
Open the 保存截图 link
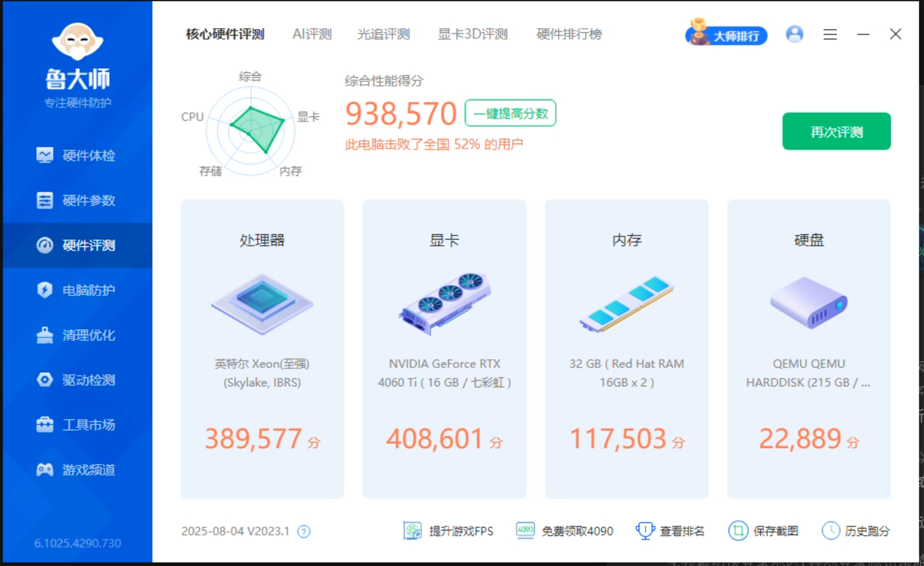pos(776,531)
